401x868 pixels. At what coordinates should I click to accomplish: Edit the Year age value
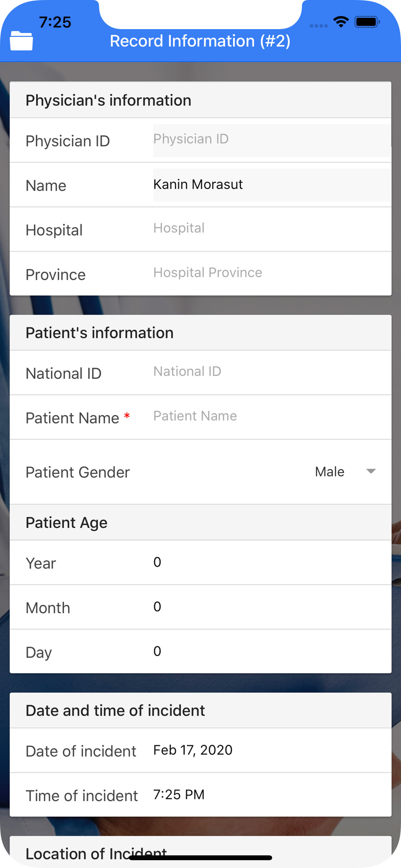[x=272, y=562]
